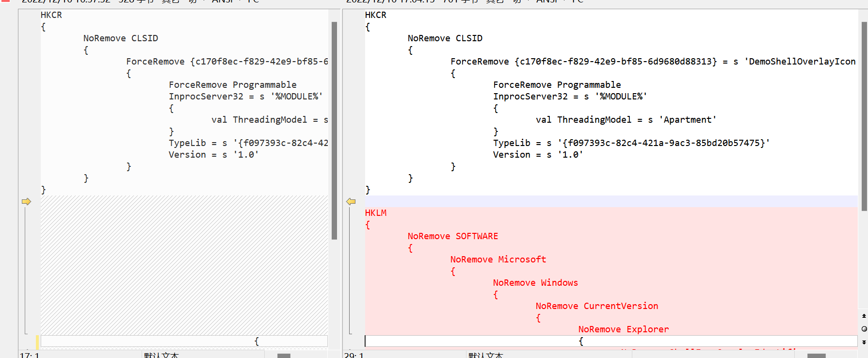Copy the difference section to the left pane
The height and width of the screenshot is (358, 868).
tap(351, 201)
